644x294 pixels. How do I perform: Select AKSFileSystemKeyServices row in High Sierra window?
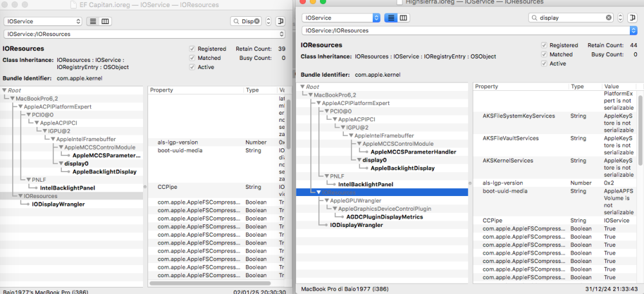click(x=555, y=122)
